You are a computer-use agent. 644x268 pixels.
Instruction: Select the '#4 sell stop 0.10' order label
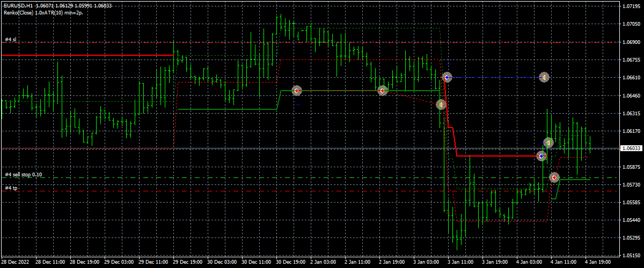[23, 175]
